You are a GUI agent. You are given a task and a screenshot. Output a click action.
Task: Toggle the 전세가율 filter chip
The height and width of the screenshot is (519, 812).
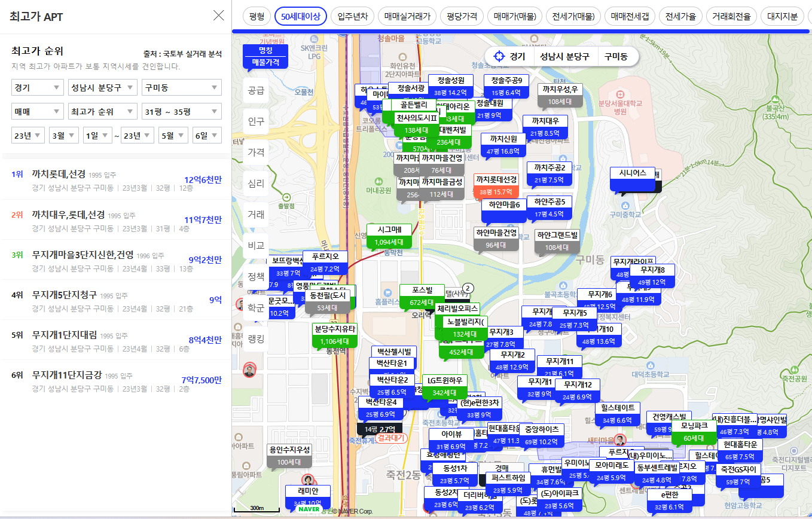pos(680,16)
